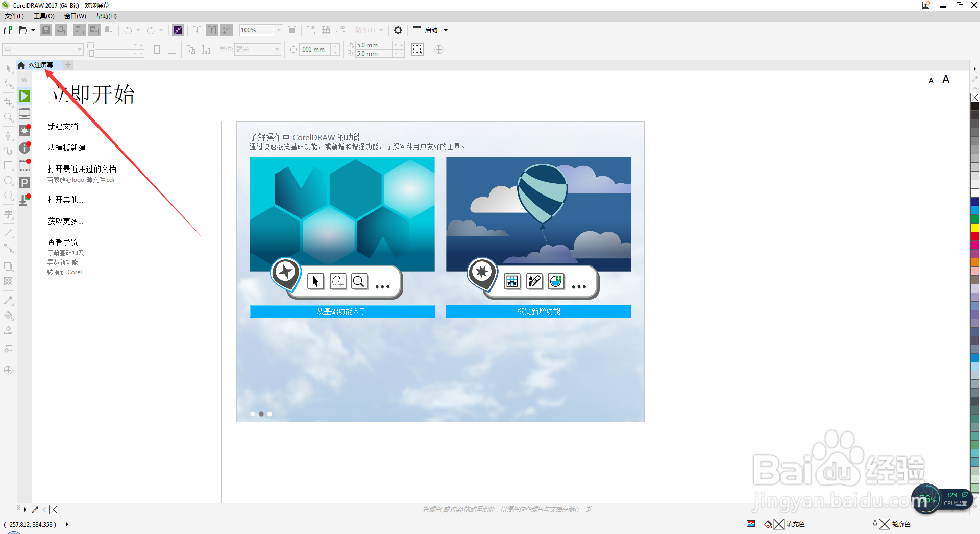Click the large A increase text size
The height and width of the screenshot is (534, 980).
coord(946,79)
